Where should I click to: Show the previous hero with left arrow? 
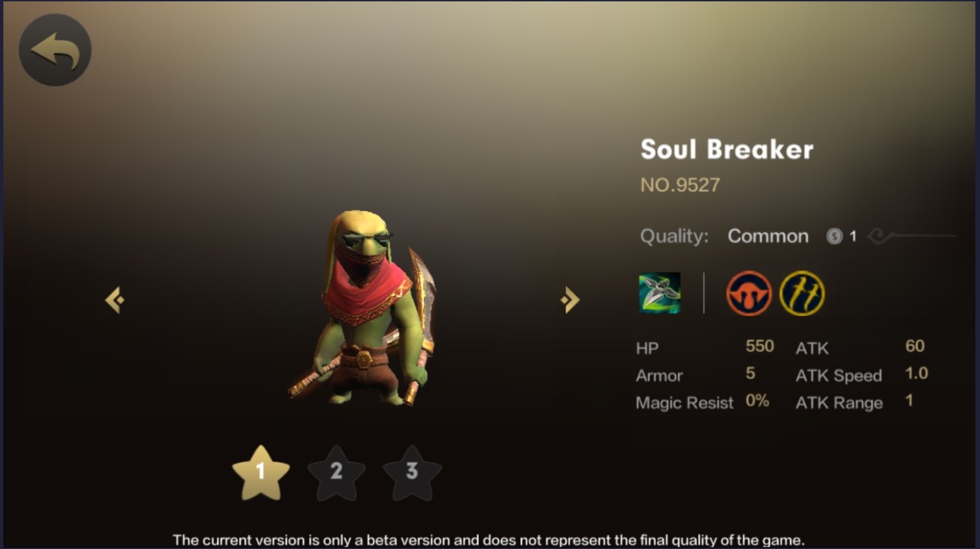coord(114,300)
